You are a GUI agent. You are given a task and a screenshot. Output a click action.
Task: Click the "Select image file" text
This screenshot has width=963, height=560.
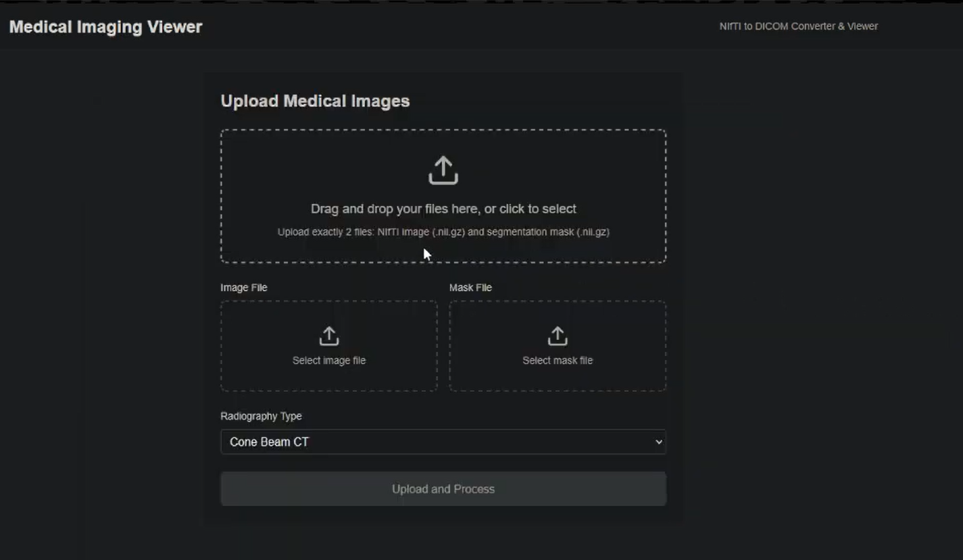328,360
